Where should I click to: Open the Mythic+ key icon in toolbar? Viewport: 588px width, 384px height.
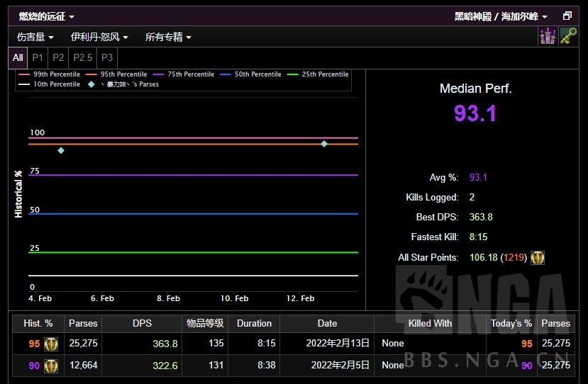[x=568, y=36]
